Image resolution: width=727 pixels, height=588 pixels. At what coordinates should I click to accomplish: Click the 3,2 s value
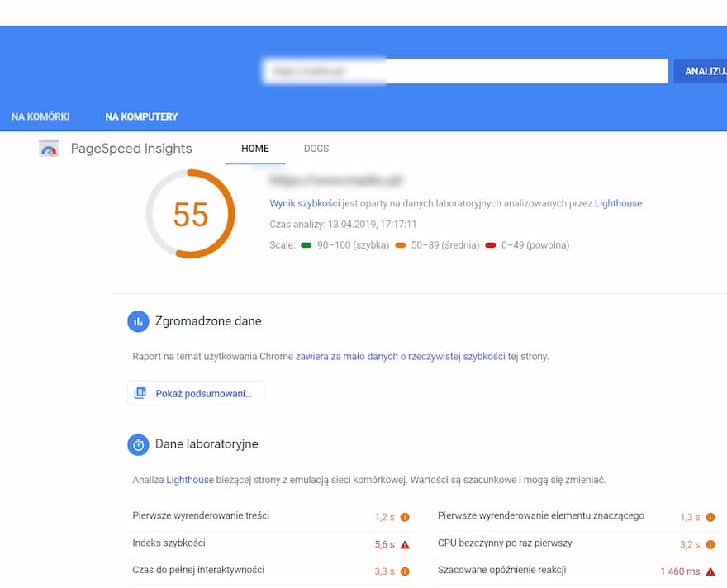pyautogui.click(x=690, y=544)
